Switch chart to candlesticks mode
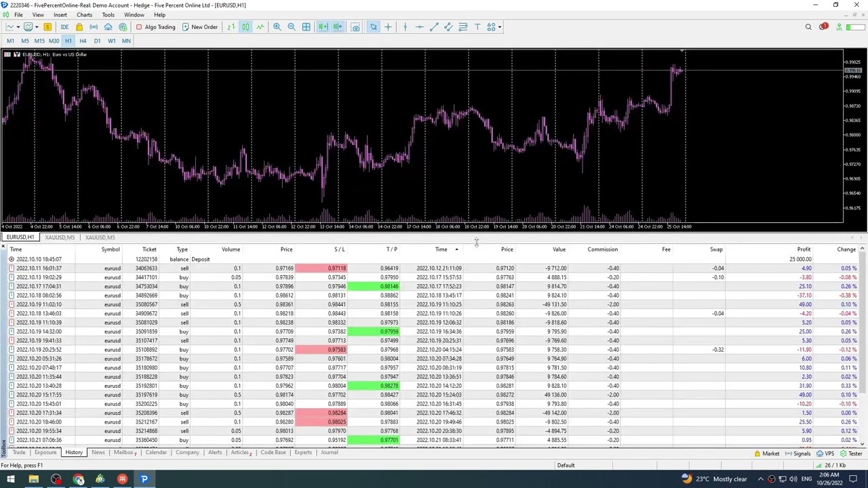 coord(245,27)
